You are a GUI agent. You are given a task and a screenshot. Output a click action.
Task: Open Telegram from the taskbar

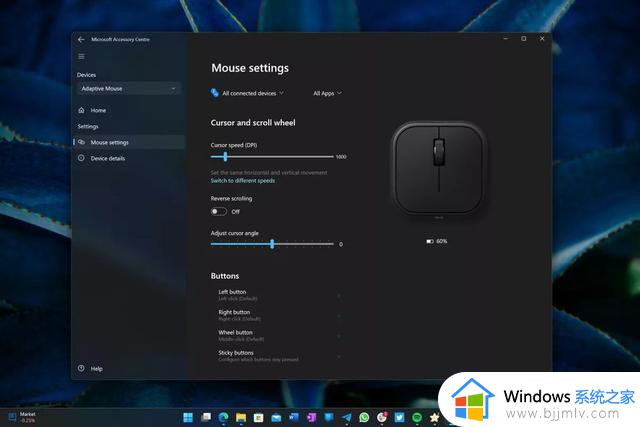coord(347,417)
